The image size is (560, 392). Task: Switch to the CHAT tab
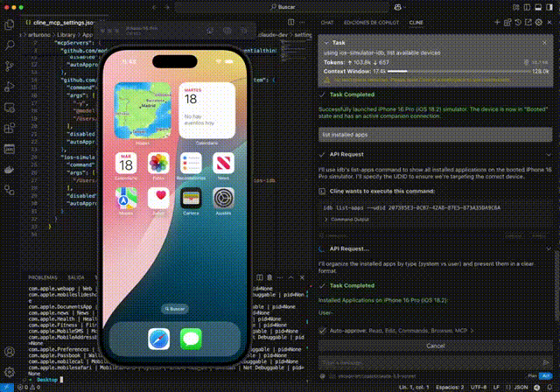[327, 21]
